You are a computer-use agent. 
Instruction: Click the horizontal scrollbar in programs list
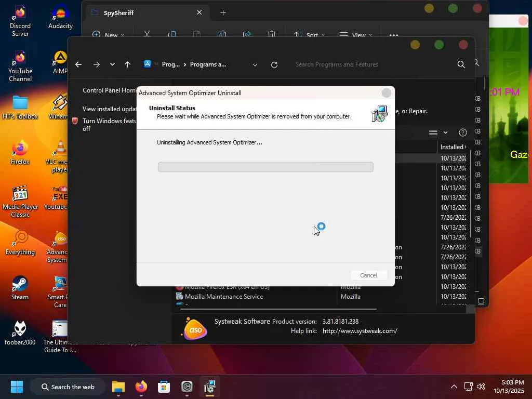pyautogui.click(x=278, y=309)
